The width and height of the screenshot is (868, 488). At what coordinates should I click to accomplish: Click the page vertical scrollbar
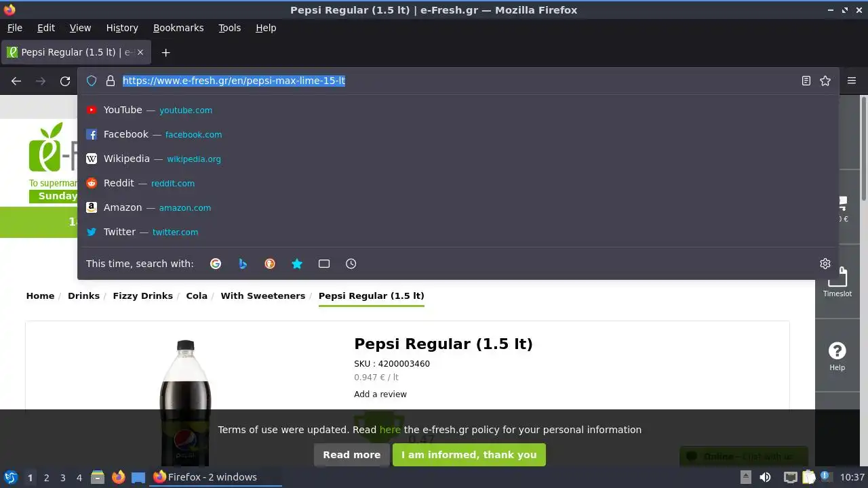(x=864, y=149)
